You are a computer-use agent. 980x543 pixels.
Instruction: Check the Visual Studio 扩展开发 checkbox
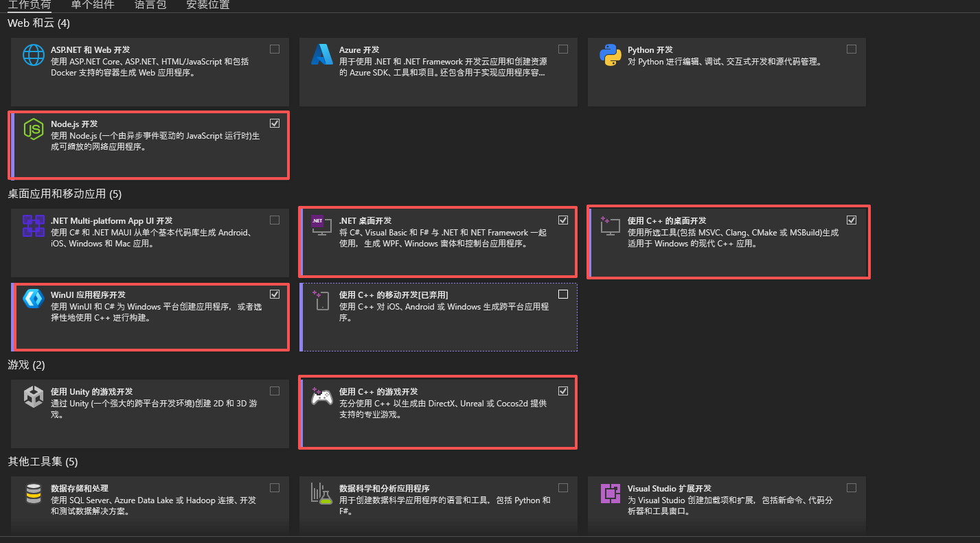tap(852, 488)
